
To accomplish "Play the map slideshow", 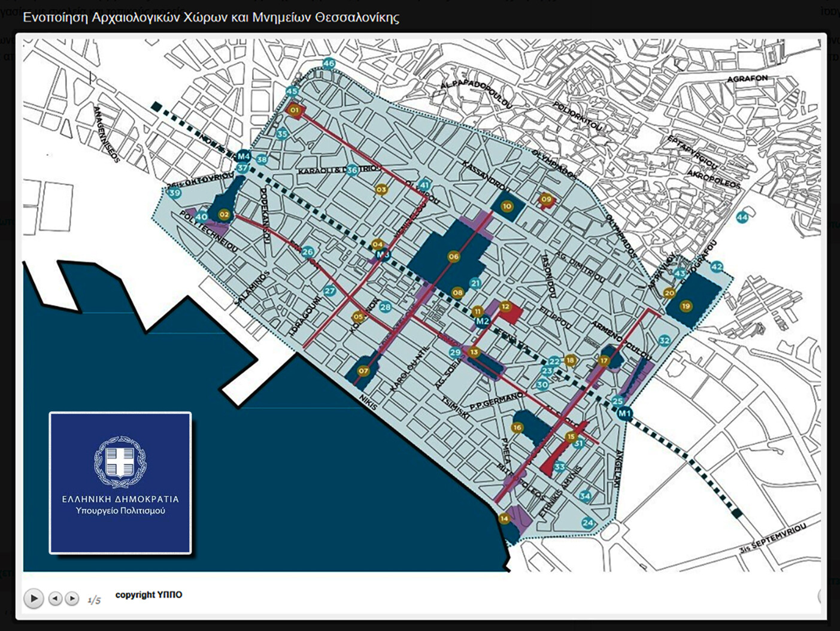I will pyautogui.click(x=34, y=598).
